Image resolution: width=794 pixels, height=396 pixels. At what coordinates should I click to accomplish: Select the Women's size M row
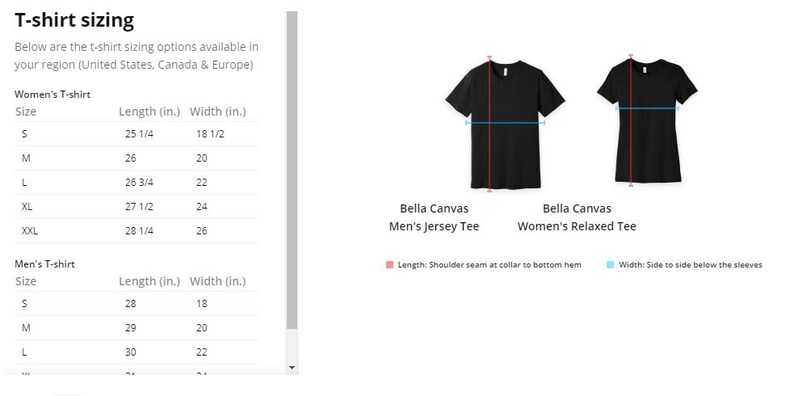(x=136, y=159)
